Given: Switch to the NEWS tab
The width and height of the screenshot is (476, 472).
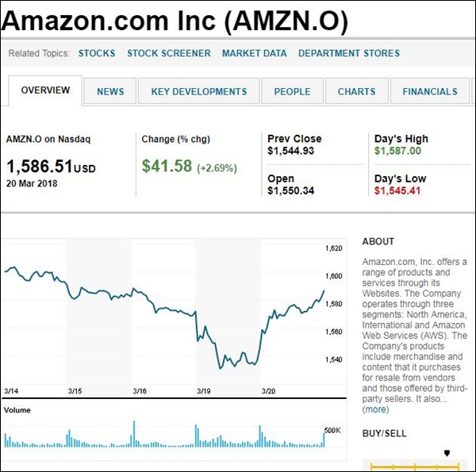Looking at the screenshot, I should coord(110,91).
